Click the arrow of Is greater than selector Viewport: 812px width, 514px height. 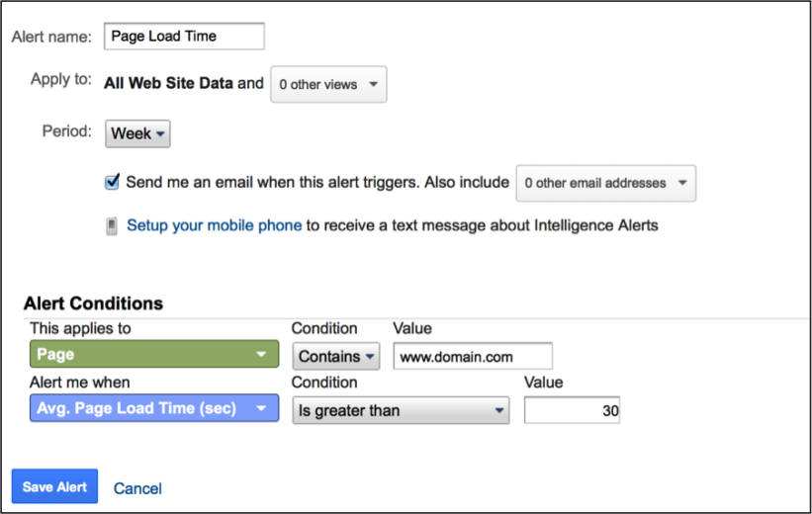pyautogui.click(x=499, y=410)
